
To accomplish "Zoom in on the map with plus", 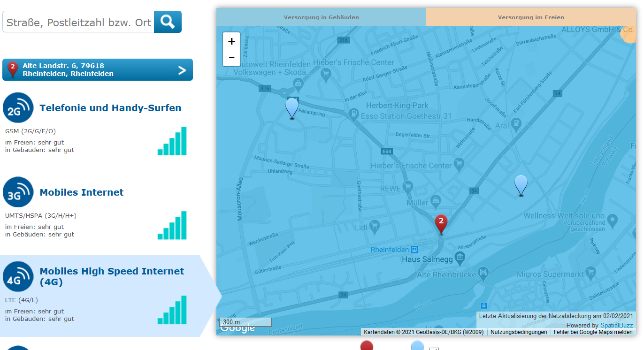I will coord(231,41).
